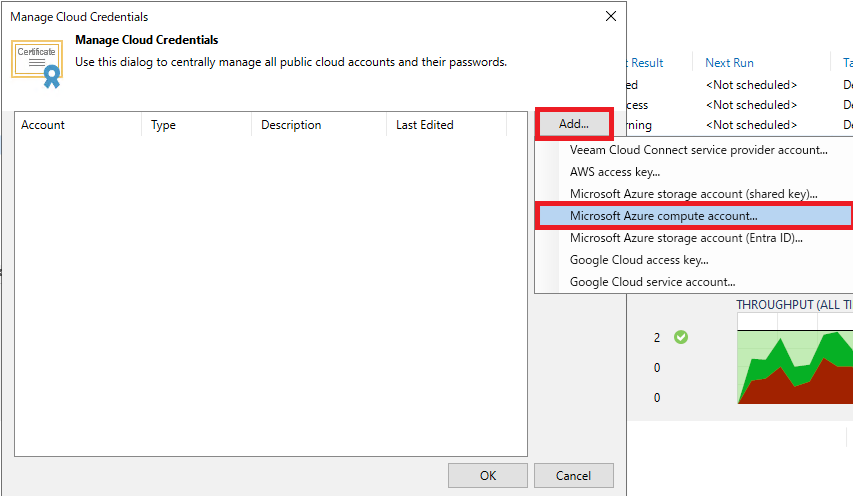Close the Manage Cloud Credentials dialog
Image resolution: width=853 pixels, height=496 pixels.
point(611,16)
